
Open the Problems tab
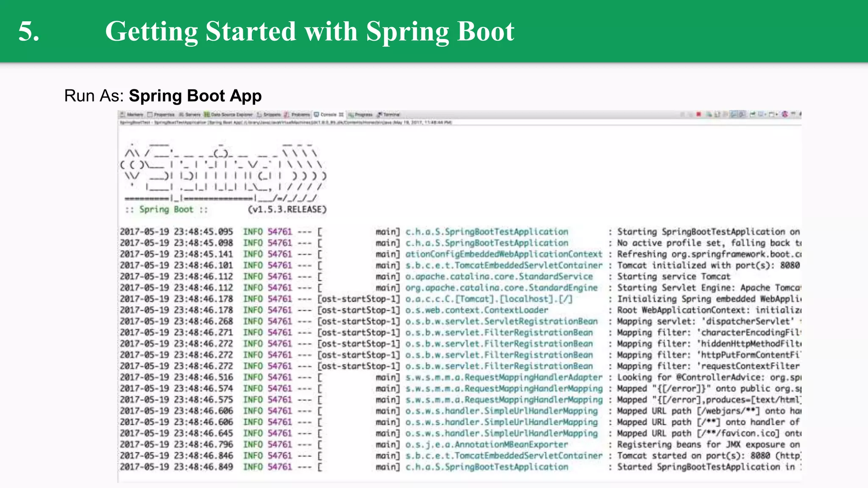[x=300, y=114]
